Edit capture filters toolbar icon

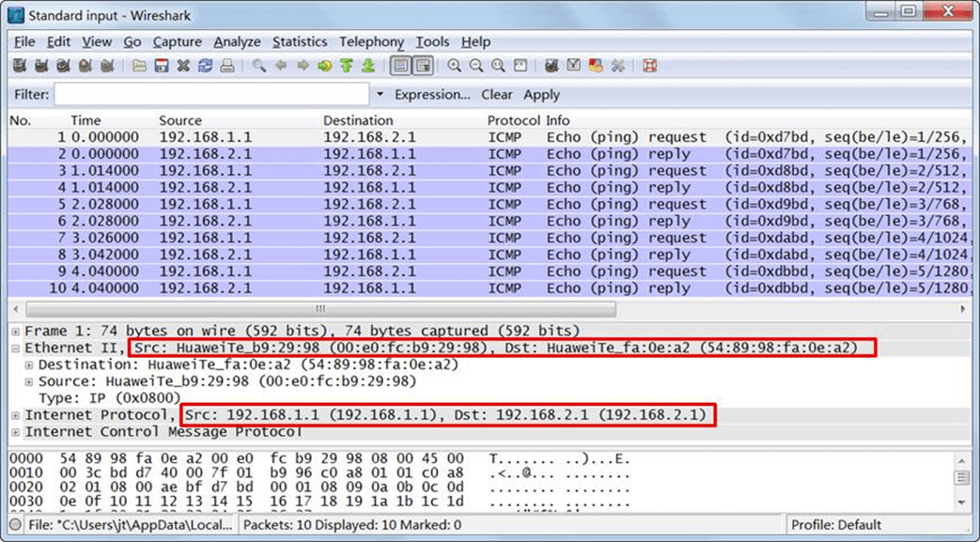coord(552,66)
